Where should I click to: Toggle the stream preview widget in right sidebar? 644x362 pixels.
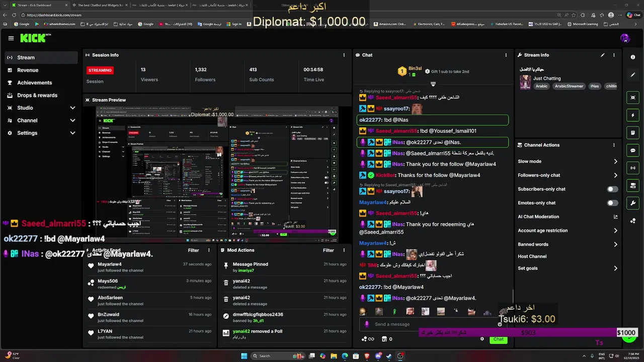(x=633, y=98)
